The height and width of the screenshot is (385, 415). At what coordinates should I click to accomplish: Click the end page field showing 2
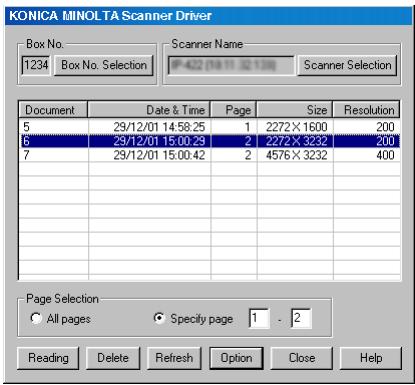(301, 318)
